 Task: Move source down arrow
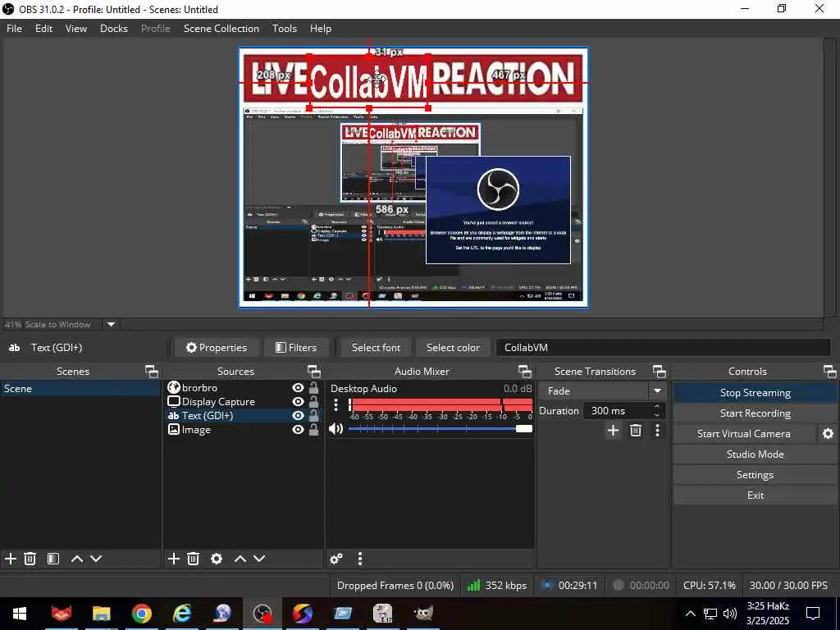click(x=259, y=559)
